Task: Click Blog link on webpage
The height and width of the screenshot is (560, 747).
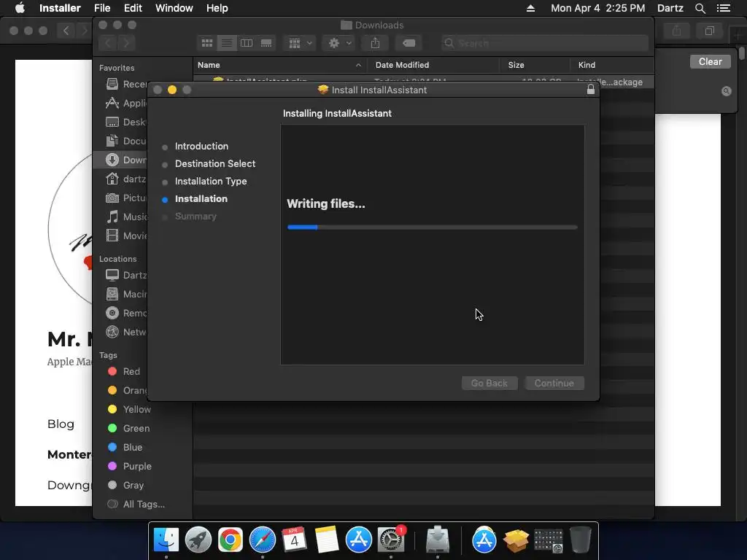Action: (61, 424)
